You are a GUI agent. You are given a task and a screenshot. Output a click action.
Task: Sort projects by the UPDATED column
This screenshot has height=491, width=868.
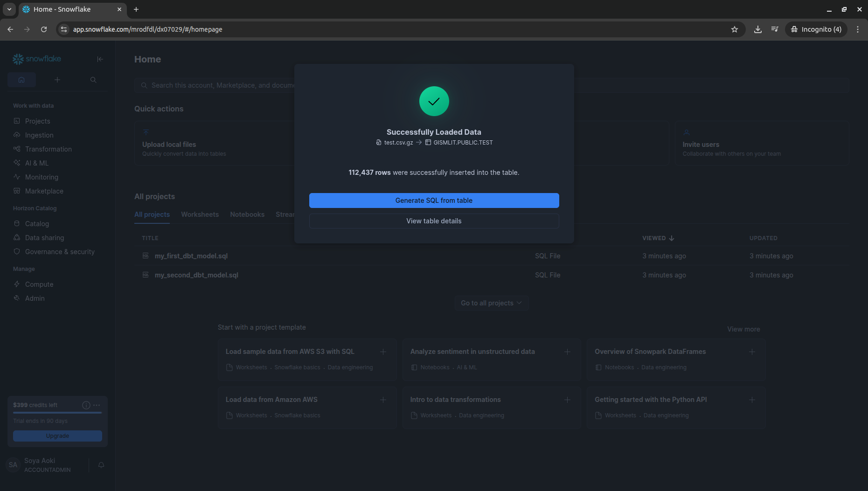click(763, 238)
